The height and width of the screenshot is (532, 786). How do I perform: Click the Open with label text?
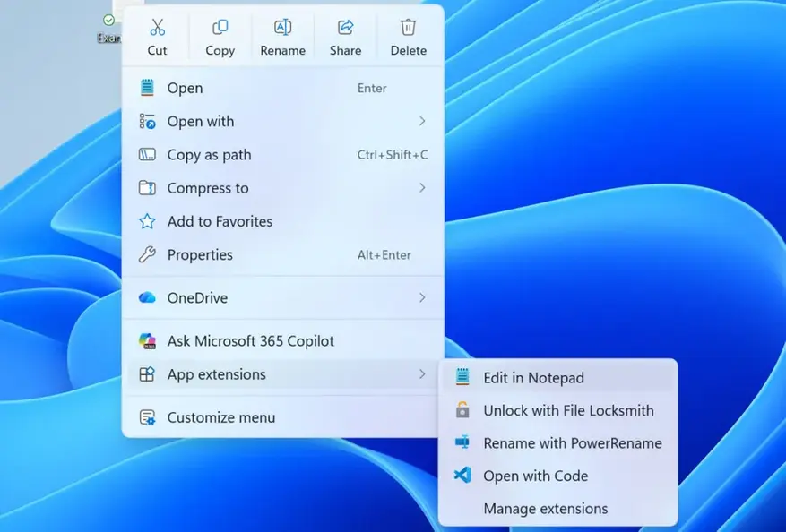tap(201, 122)
